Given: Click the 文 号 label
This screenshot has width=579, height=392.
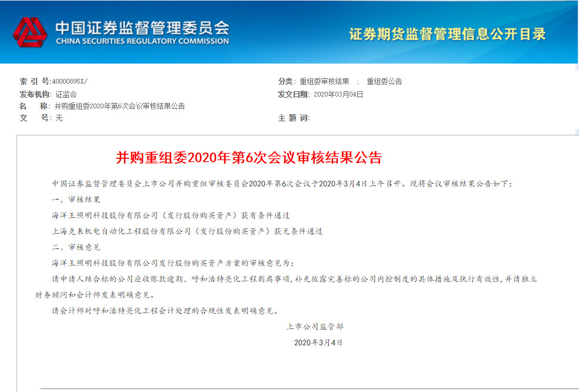Looking at the screenshot, I should [35, 118].
